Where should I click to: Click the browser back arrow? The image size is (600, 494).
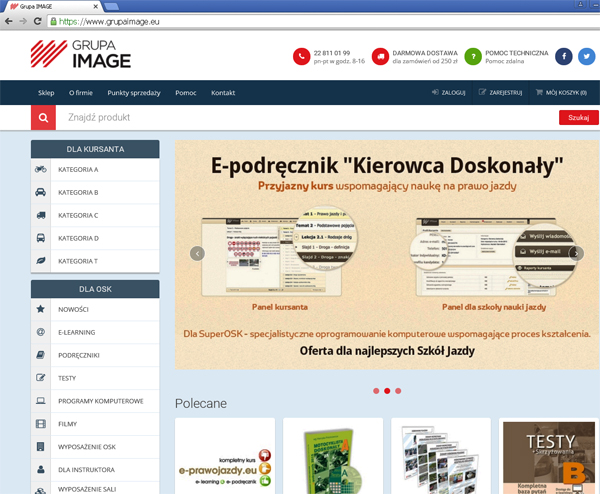click(8, 21)
